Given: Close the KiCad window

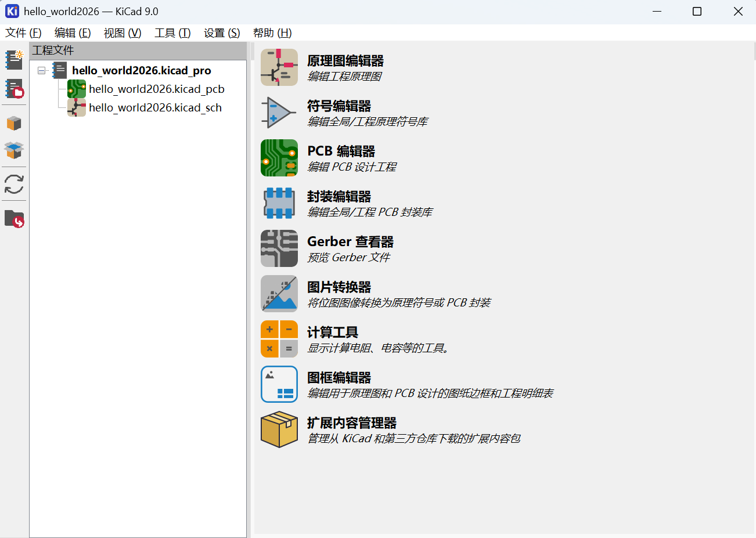Looking at the screenshot, I should coord(738,12).
